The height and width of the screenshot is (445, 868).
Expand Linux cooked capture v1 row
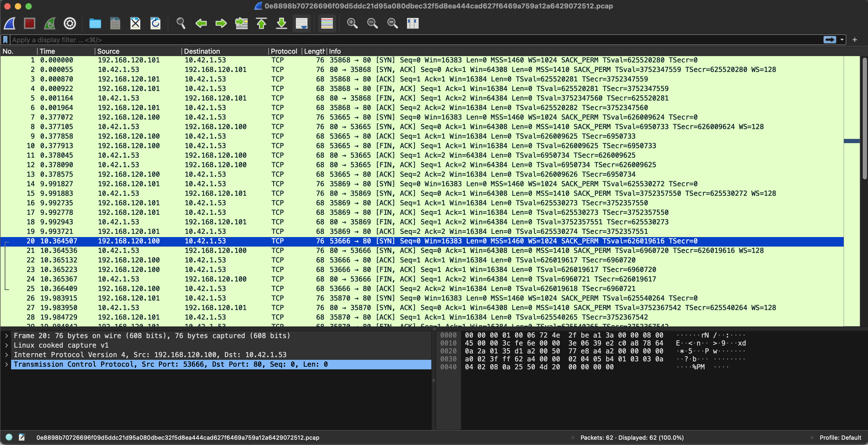[x=6, y=345]
